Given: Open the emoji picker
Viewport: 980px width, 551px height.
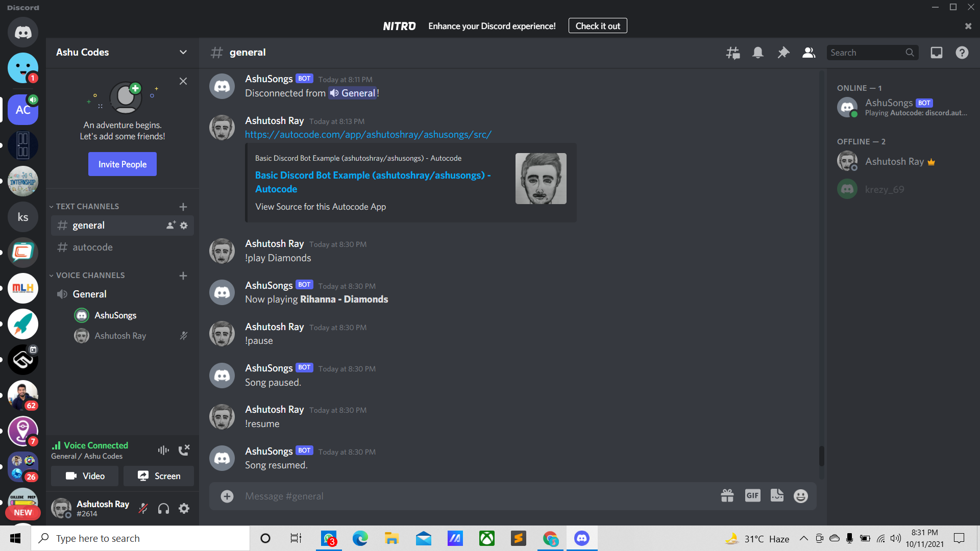Looking at the screenshot, I should coord(801,495).
